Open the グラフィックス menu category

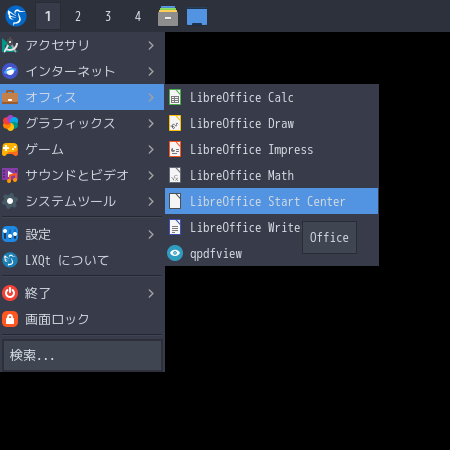[x=82, y=123]
